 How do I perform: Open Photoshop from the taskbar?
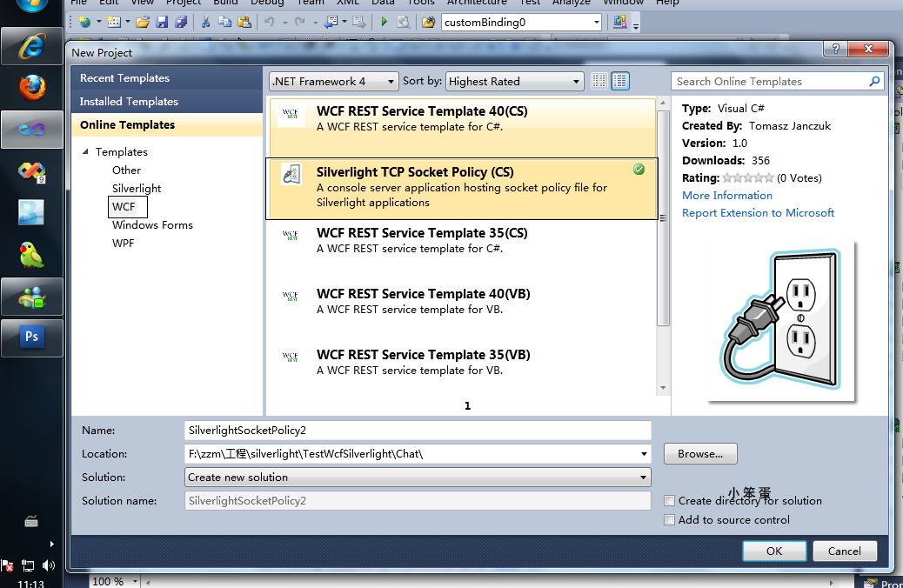(31, 338)
